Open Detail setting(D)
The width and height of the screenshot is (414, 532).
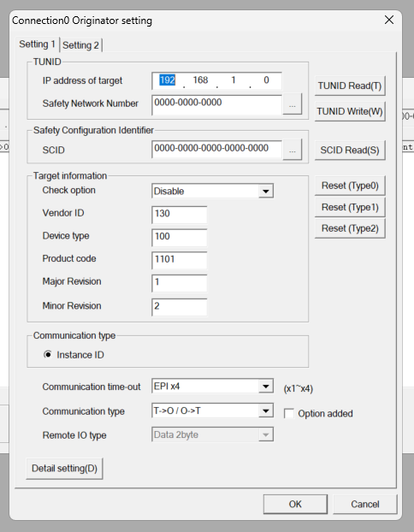pyautogui.click(x=64, y=469)
